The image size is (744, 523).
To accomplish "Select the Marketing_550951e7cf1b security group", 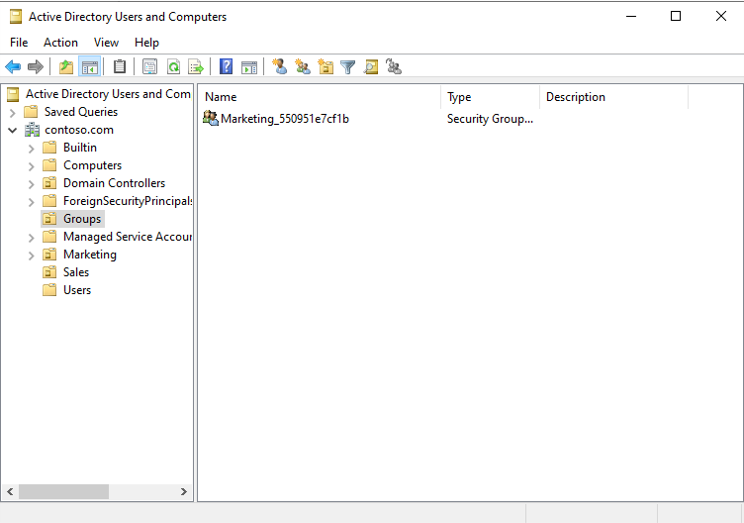I will tap(284, 119).
